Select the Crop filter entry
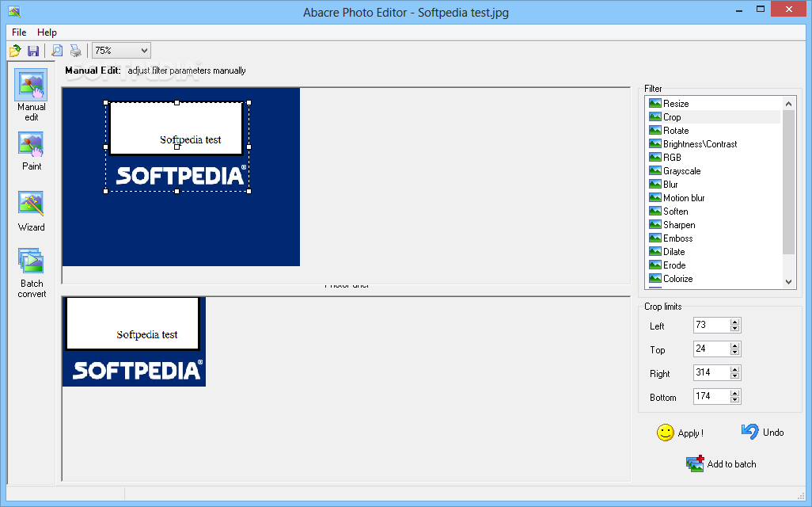The height and width of the screenshot is (507, 812). [714, 117]
